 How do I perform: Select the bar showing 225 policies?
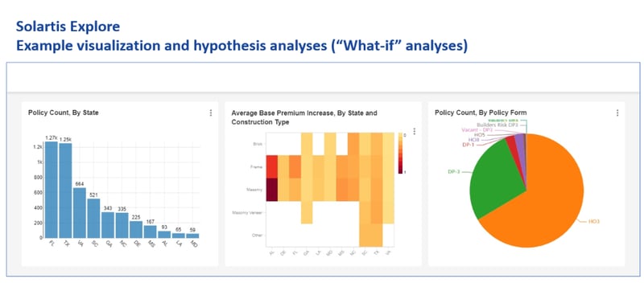coord(136,229)
